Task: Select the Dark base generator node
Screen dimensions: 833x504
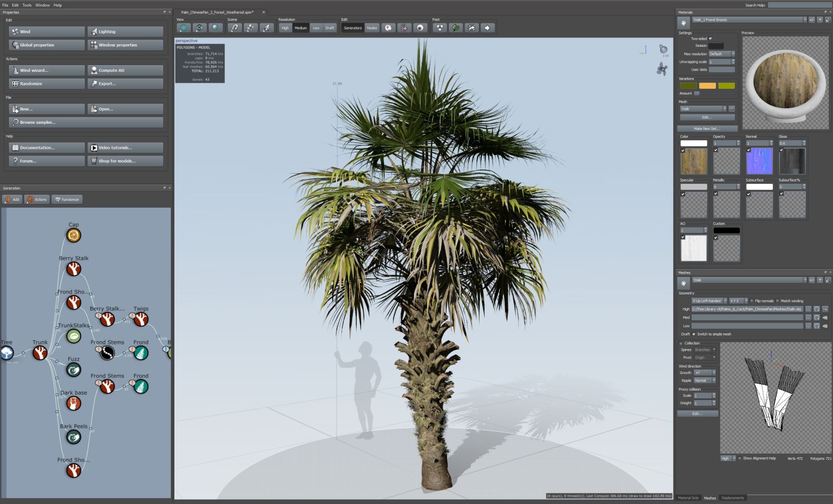Action: pyautogui.click(x=73, y=403)
